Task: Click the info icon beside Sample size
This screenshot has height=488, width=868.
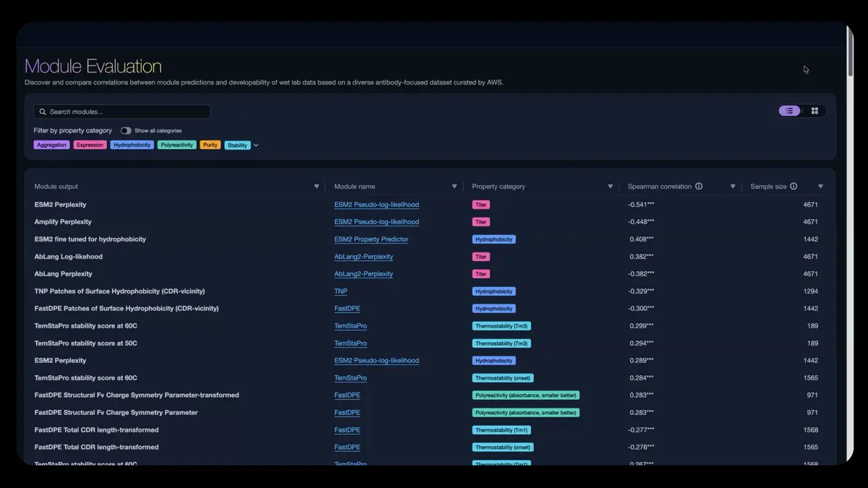Action: point(793,187)
